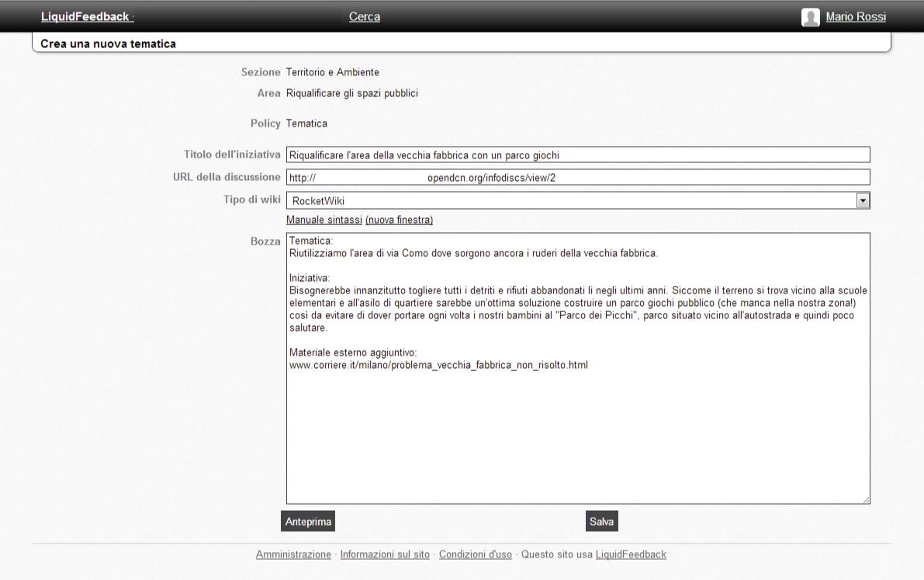Click the "Tematica:" line in the draft

(310, 241)
